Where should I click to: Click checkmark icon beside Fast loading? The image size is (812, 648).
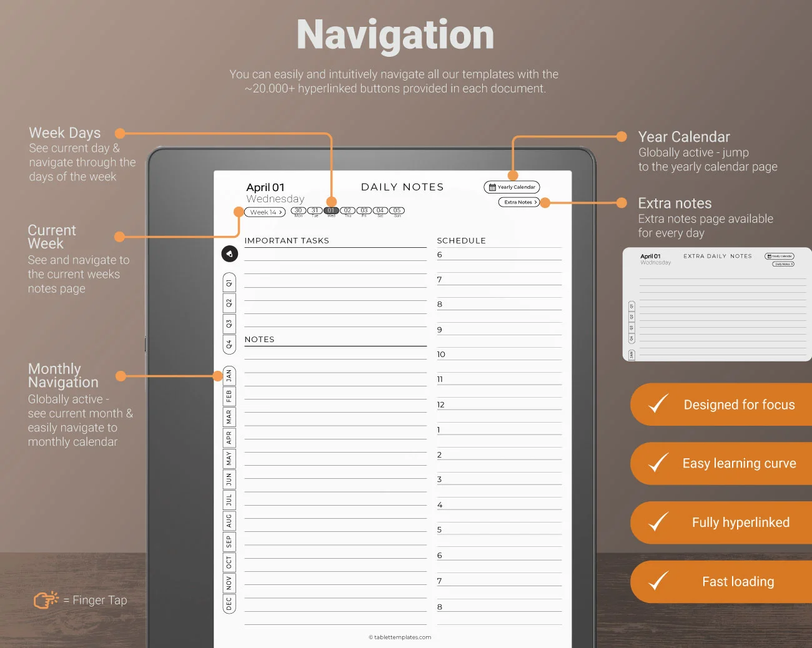point(658,581)
